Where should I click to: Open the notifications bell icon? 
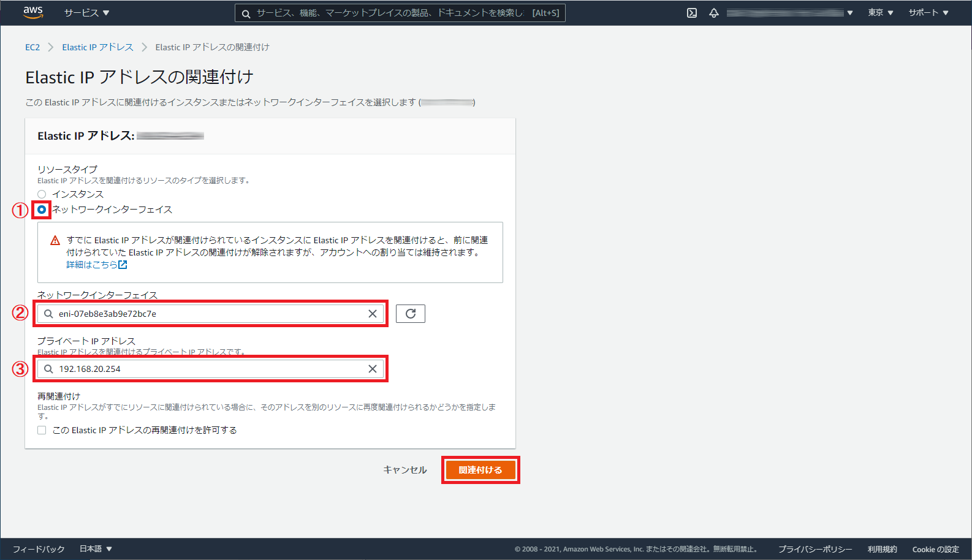coord(714,13)
